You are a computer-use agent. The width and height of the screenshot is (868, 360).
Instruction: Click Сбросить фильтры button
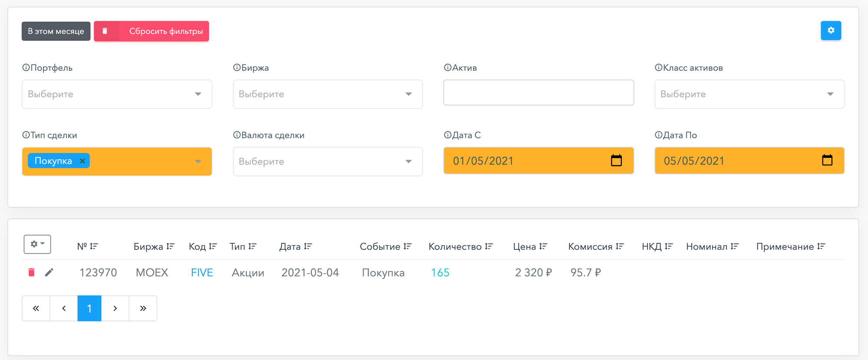(x=151, y=31)
